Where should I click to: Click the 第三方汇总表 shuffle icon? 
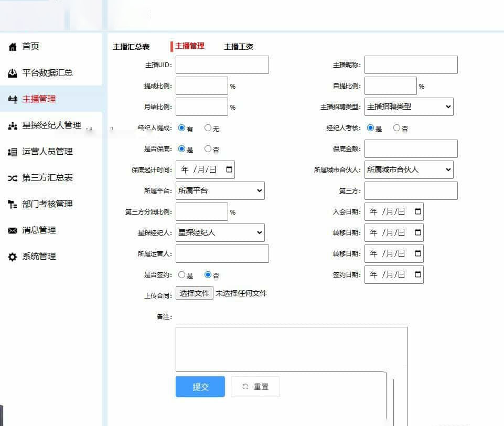[x=13, y=178]
